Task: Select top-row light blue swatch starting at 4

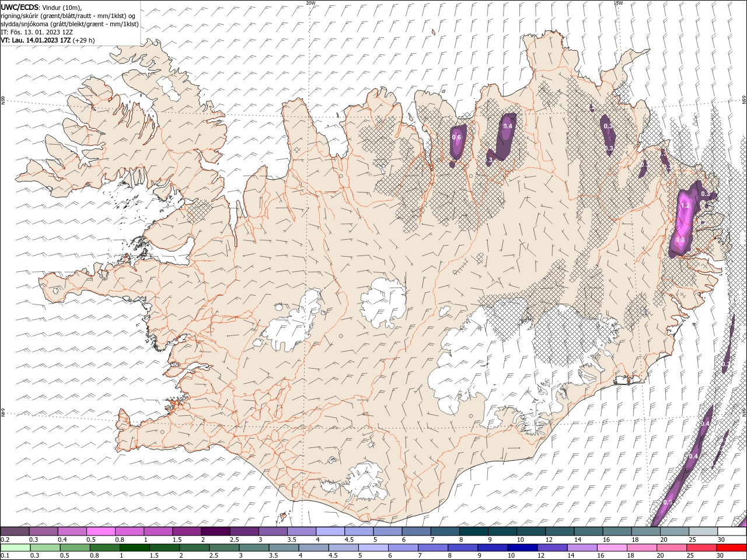Action: click(330, 531)
